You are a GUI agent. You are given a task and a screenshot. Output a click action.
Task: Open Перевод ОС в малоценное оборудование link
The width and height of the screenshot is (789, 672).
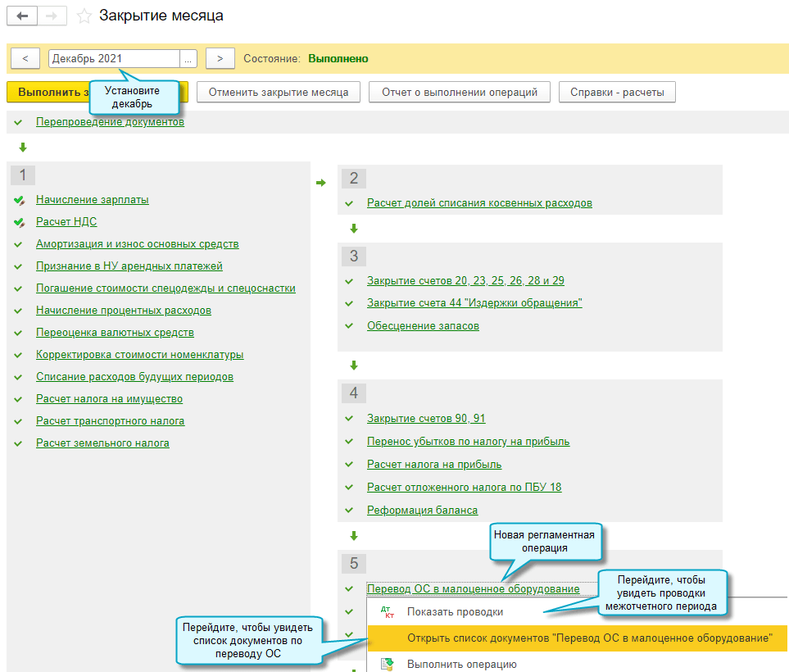(473, 589)
